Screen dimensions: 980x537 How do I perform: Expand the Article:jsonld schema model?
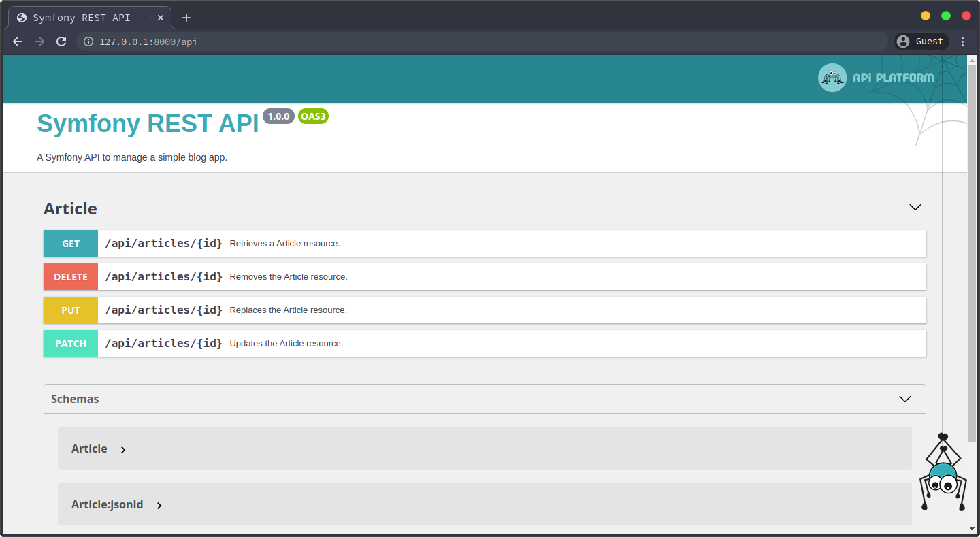point(159,505)
